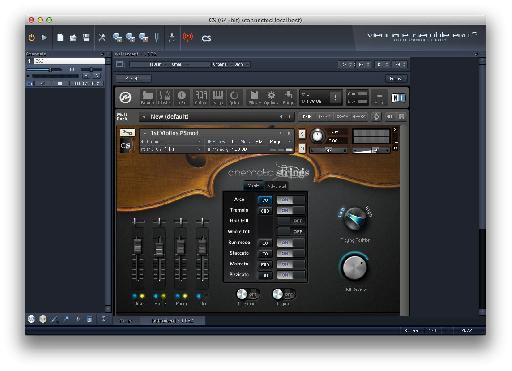
Task: Toggle the seventh row articulation switch
Action: (290, 264)
